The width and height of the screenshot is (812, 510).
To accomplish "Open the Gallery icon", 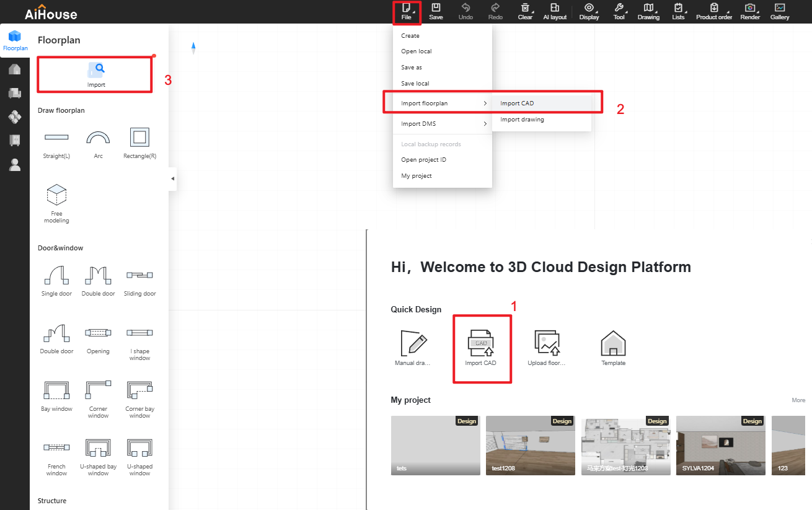I will tap(780, 11).
